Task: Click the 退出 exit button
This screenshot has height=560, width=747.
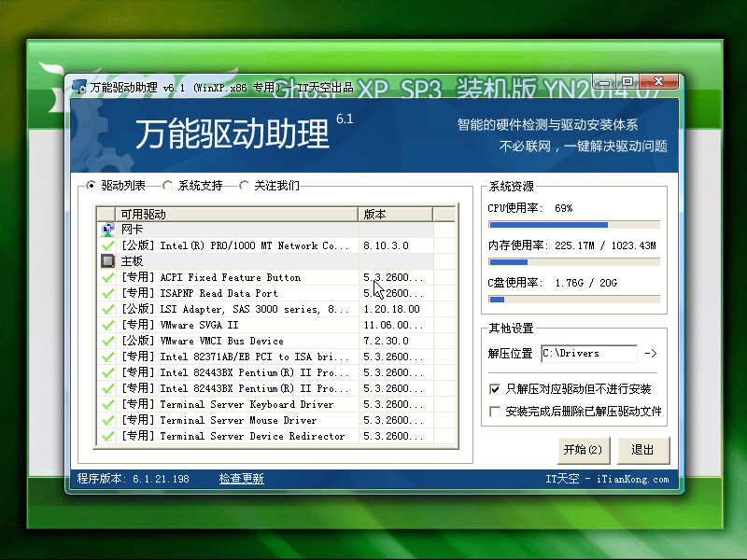Action: [x=643, y=450]
